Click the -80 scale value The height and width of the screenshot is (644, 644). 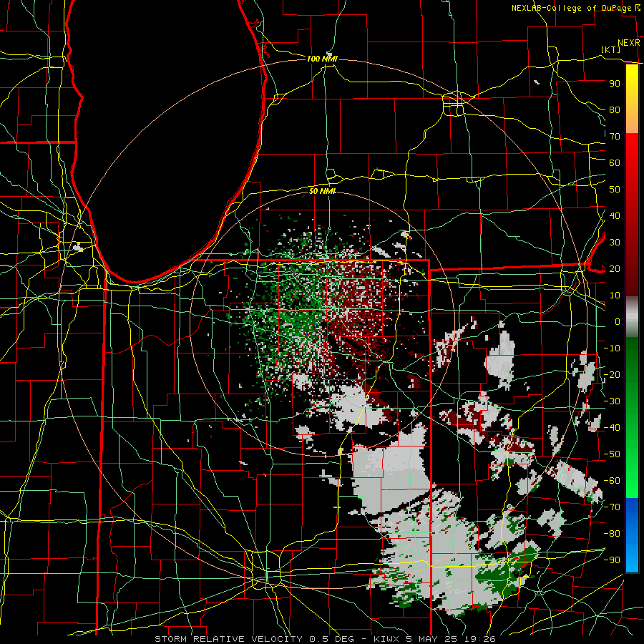(x=612, y=534)
